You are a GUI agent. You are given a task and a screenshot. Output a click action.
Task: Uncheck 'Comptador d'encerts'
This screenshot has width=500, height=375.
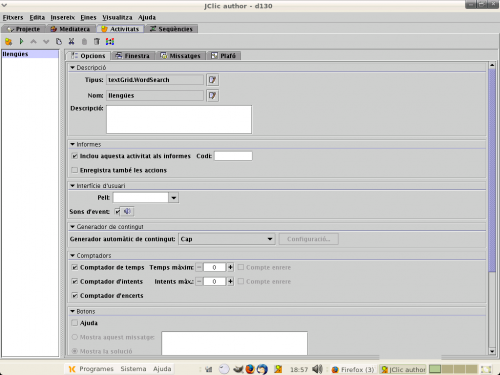click(75, 296)
